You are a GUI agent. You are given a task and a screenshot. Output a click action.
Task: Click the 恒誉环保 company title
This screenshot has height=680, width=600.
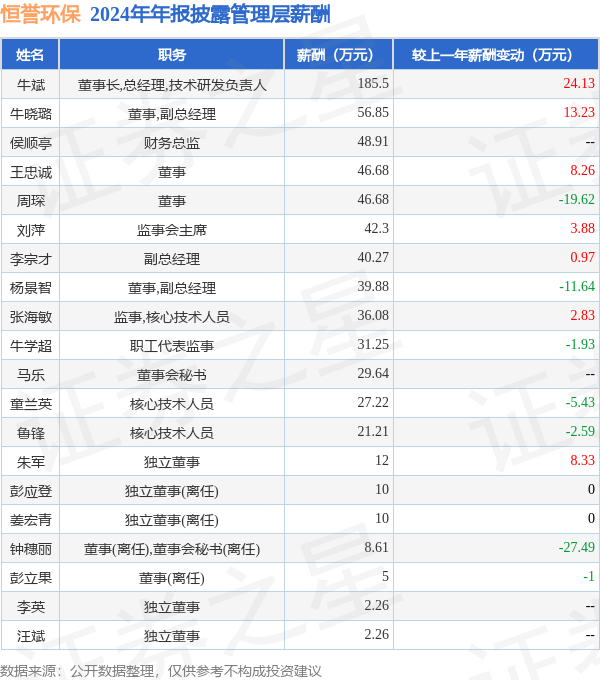41,14
